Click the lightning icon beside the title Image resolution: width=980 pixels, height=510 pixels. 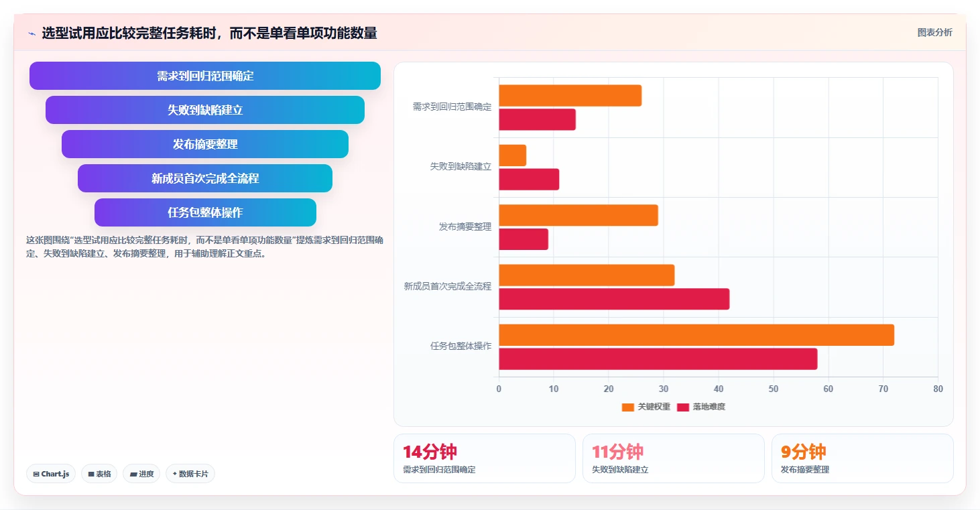click(x=32, y=33)
